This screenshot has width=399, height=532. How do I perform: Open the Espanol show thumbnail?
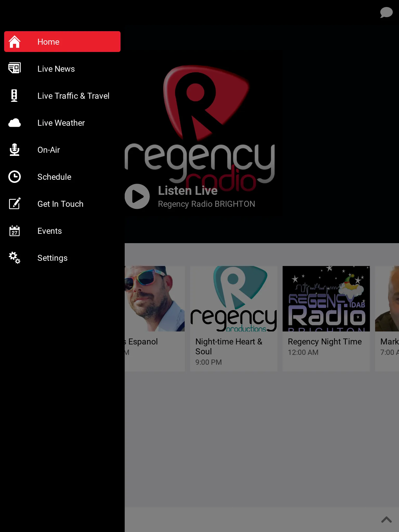point(155,299)
